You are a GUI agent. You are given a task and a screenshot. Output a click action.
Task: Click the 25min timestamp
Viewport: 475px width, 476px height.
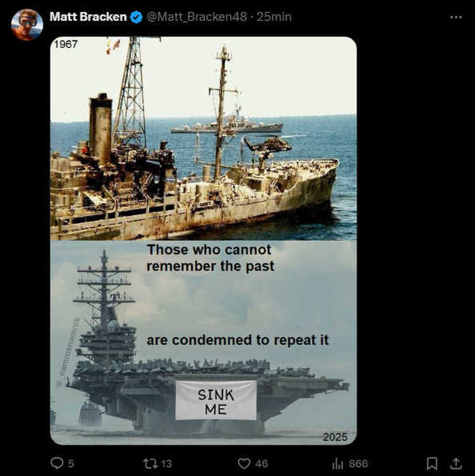point(274,17)
